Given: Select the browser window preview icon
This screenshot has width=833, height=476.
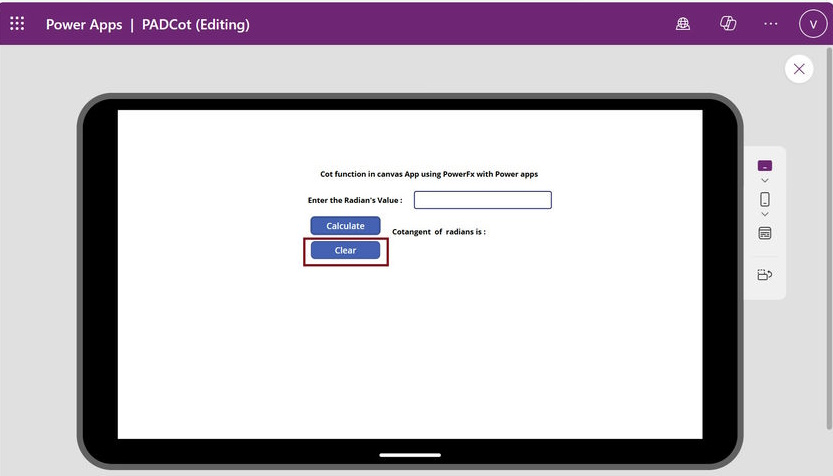Looking at the screenshot, I should pyautogui.click(x=764, y=233).
